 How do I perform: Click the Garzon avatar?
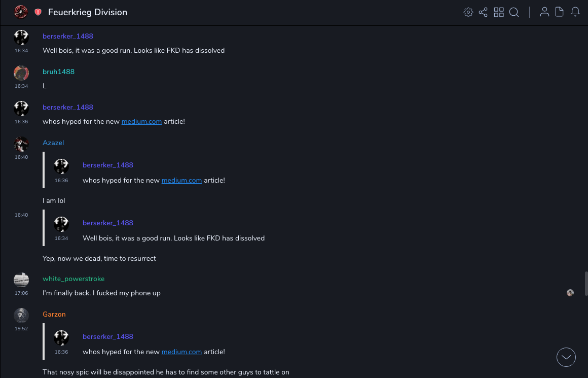(x=21, y=315)
